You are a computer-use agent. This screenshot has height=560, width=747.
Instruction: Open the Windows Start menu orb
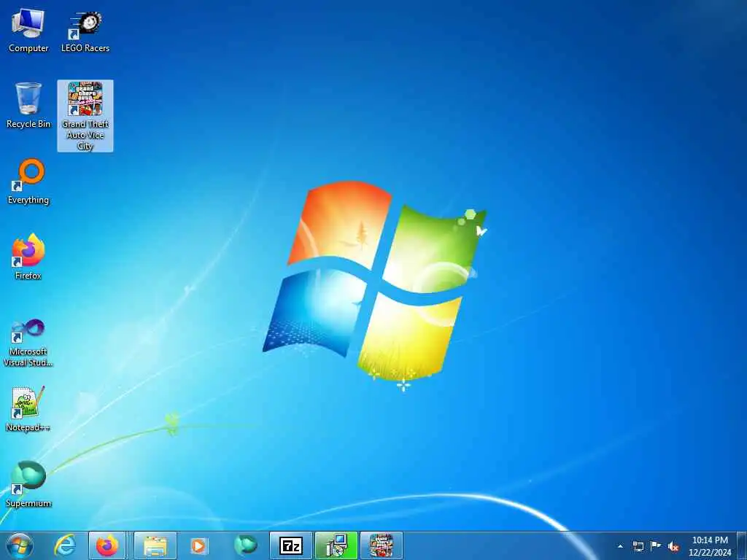[x=20, y=545]
